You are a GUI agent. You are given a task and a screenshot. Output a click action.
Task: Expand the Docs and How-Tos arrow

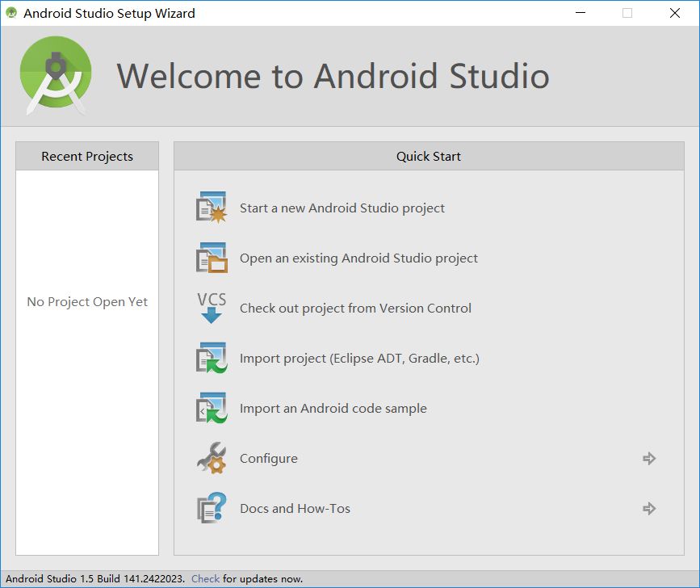point(649,509)
